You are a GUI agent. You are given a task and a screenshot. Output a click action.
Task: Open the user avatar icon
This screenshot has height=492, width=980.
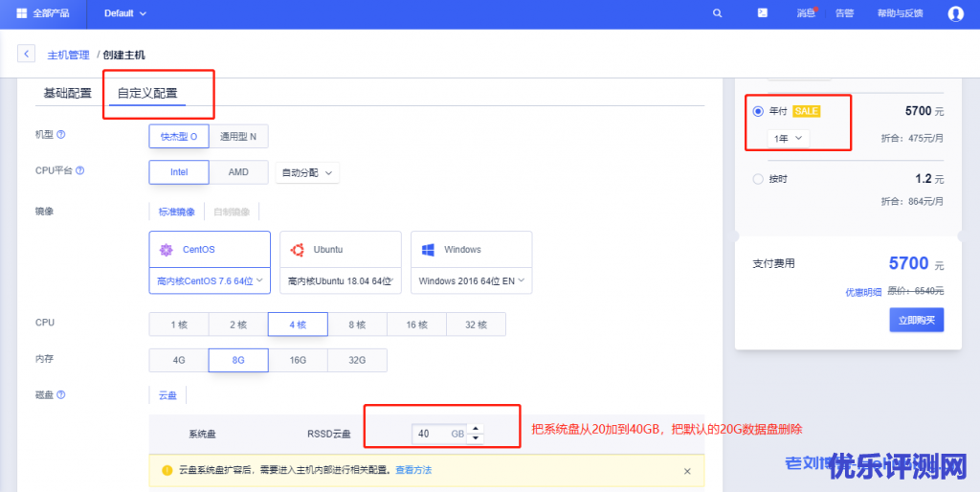(x=956, y=13)
